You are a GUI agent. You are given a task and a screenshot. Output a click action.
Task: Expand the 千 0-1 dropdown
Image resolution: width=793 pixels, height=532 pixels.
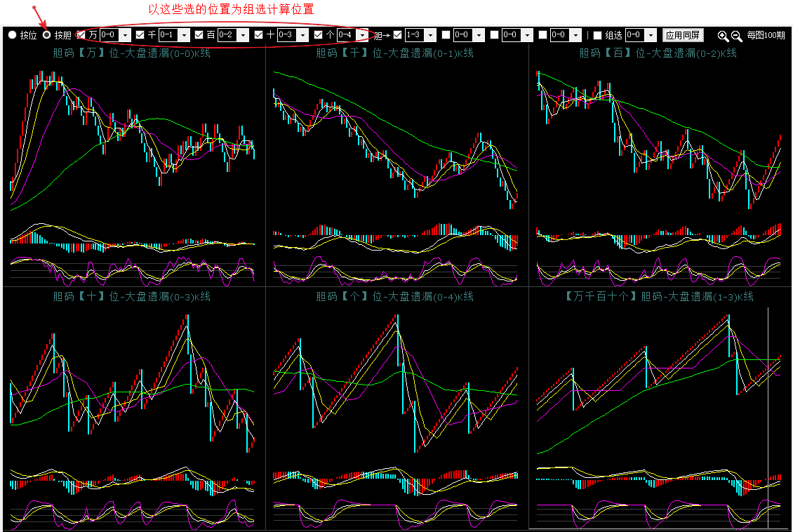(184, 35)
